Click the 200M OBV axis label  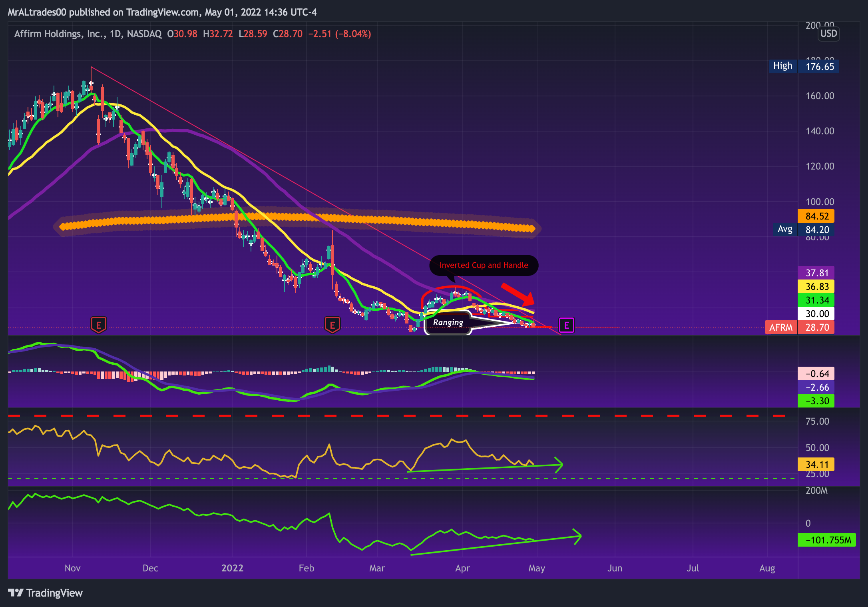click(816, 491)
